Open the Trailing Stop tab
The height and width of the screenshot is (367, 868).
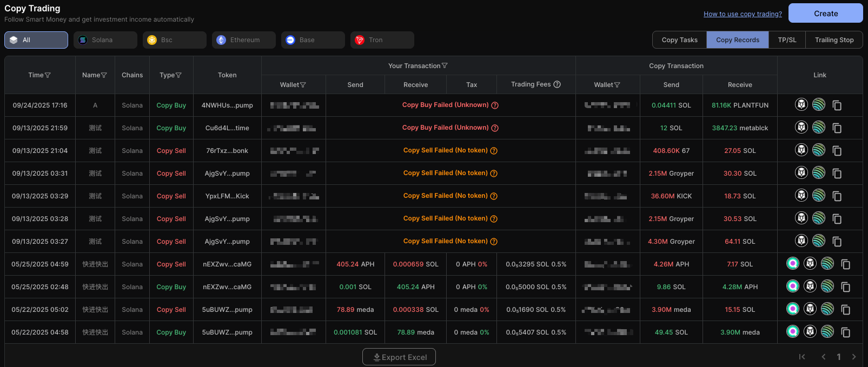(x=834, y=40)
